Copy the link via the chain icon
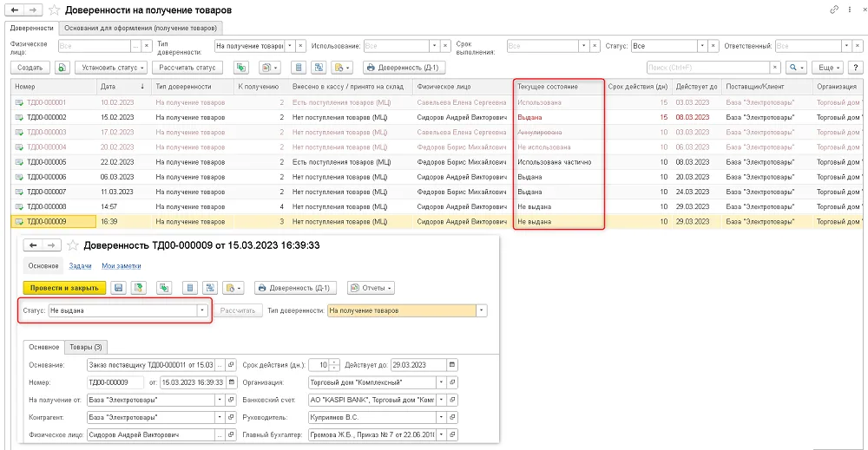The height and width of the screenshot is (450, 868). pos(834,10)
